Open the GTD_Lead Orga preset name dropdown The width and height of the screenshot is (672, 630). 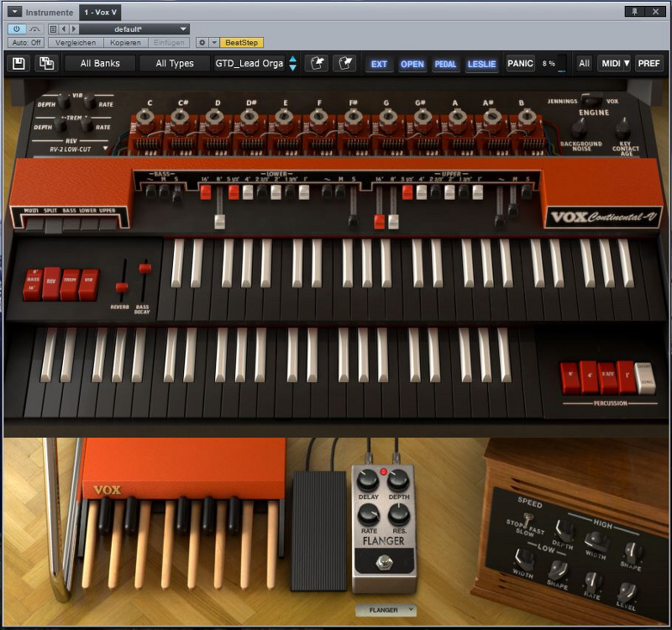pyautogui.click(x=249, y=64)
